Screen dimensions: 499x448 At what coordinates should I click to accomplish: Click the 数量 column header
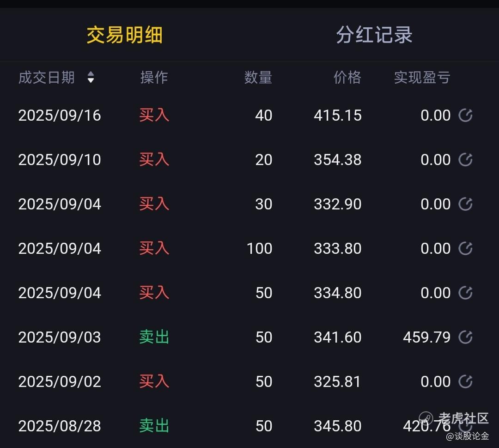pyautogui.click(x=258, y=77)
